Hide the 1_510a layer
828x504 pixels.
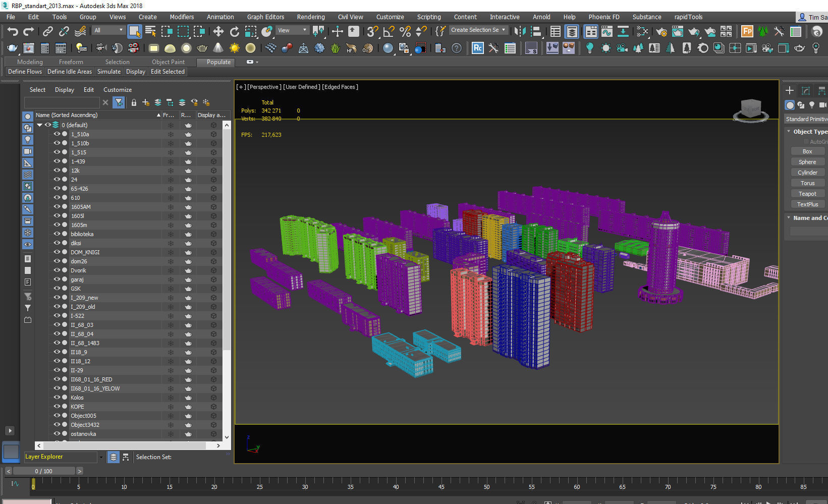(57, 134)
